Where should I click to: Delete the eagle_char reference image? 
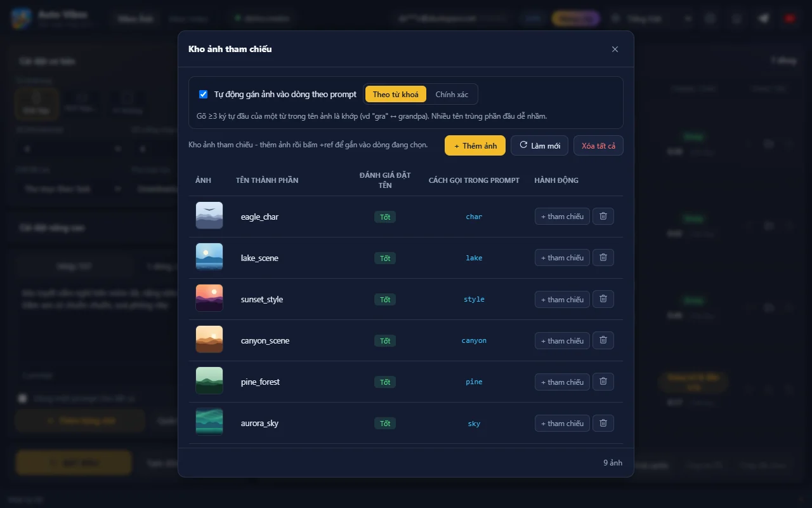(603, 217)
